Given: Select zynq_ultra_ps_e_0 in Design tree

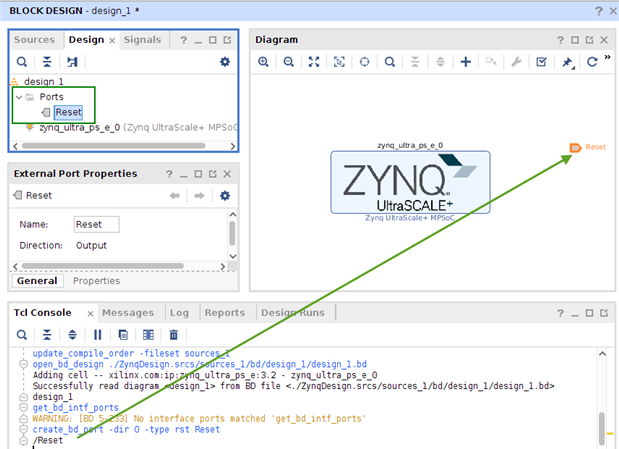Looking at the screenshot, I should pos(79,128).
